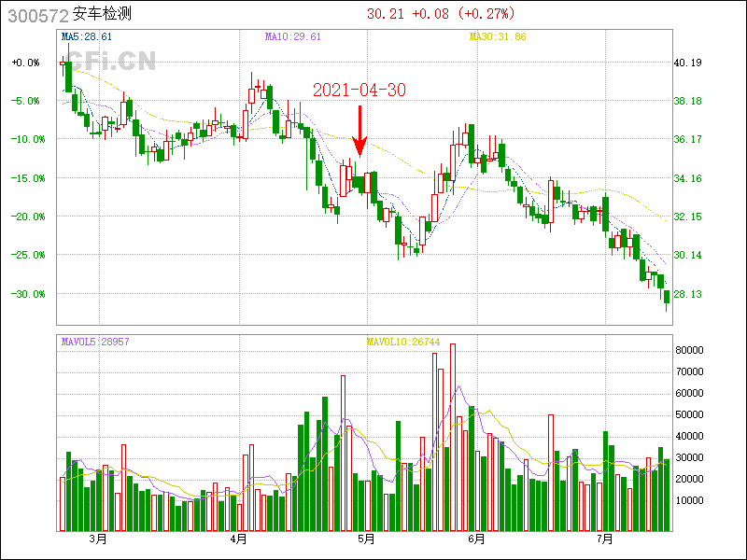This screenshot has height=560, width=747.
Task: Select the 3月 label on time axis
Action: point(97,539)
